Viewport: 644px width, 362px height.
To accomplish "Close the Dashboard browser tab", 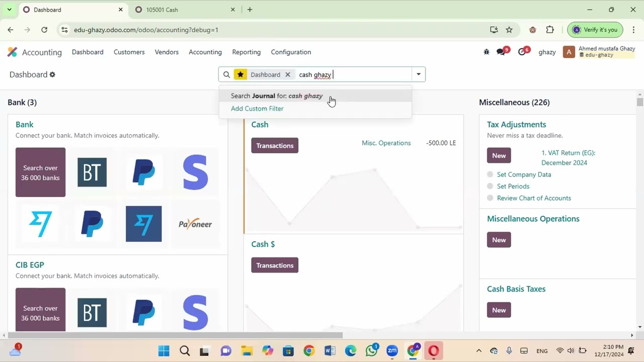I will 121,10.
